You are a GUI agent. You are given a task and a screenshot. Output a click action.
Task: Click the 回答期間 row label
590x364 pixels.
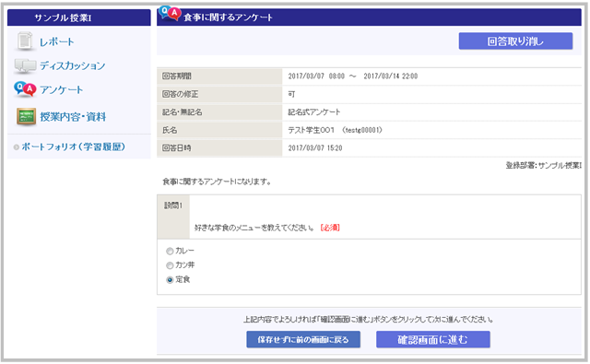pos(176,76)
